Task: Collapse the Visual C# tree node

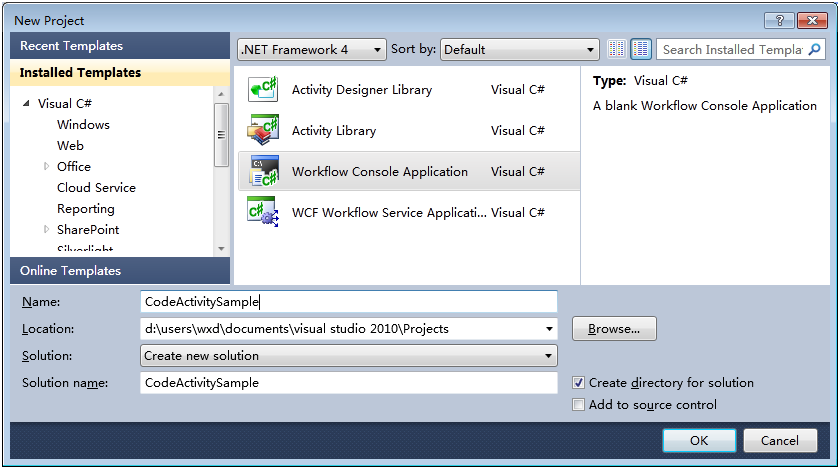Action: [x=26, y=103]
